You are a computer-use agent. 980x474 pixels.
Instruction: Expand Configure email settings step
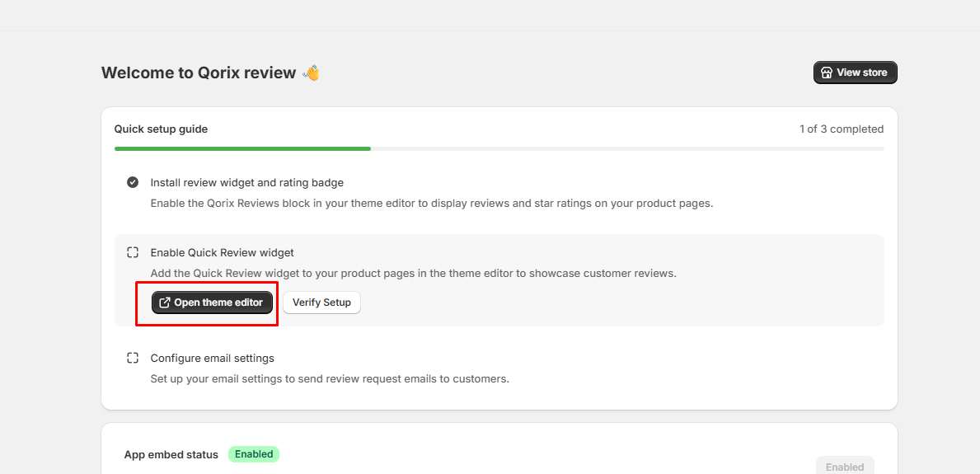click(213, 359)
